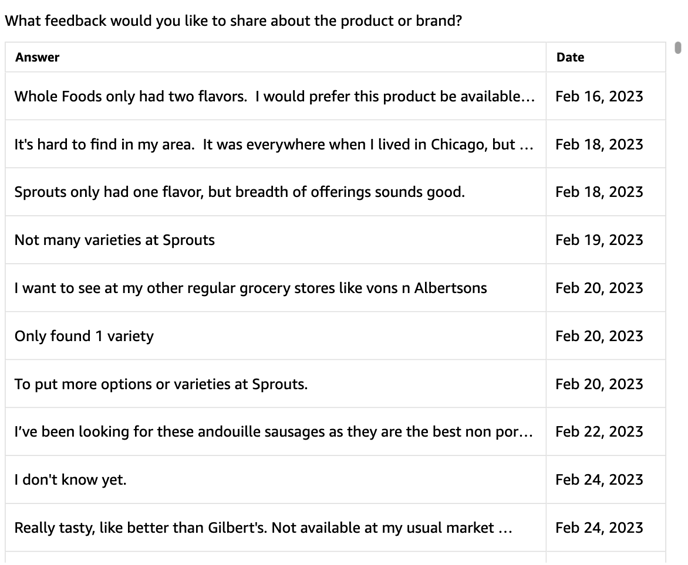Screen dimensions: 688x565
Task: Click the vertical scrollbar thumb
Action: (x=678, y=47)
